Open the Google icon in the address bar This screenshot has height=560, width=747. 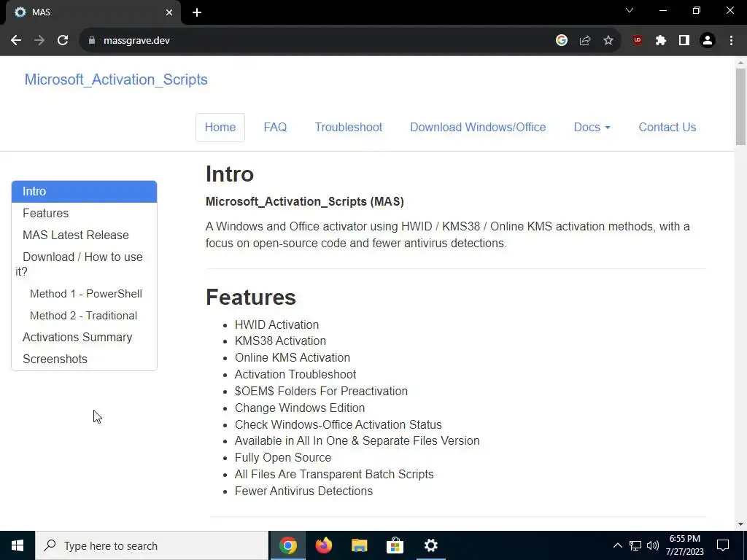pos(562,41)
